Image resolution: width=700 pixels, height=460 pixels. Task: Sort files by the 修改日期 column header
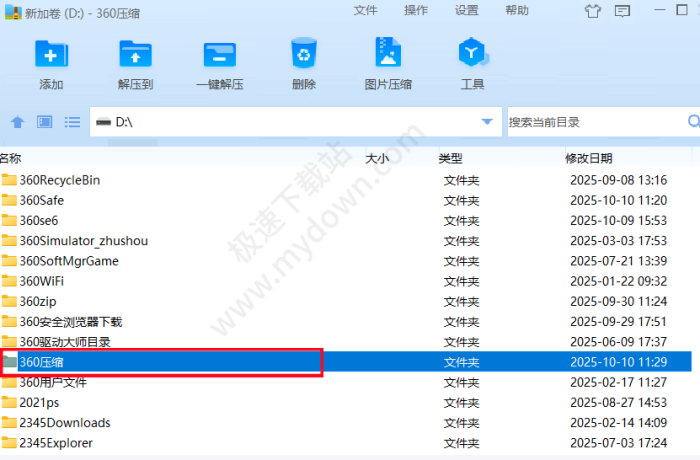point(588,158)
